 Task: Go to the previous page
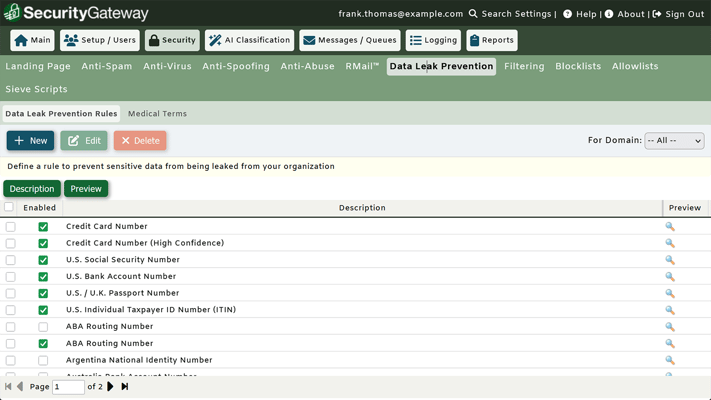(20, 386)
